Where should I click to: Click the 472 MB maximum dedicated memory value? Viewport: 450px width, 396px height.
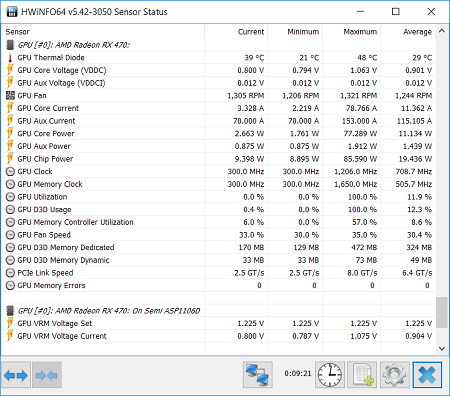pyautogui.click(x=364, y=248)
